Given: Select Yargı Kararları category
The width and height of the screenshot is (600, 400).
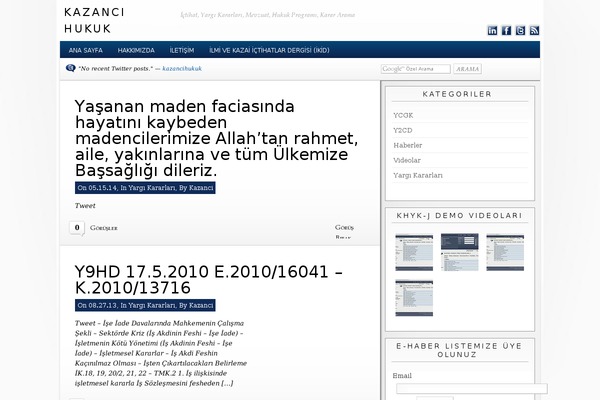Looking at the screenshot, I should click(x=418, y=175).
